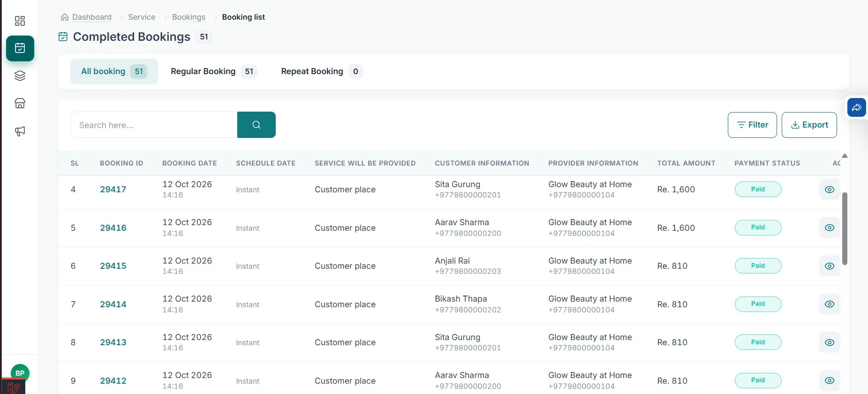The width and height of the screenshot is (868, 394).
Task: View details of booking 29417
Action: coord(830,189)
